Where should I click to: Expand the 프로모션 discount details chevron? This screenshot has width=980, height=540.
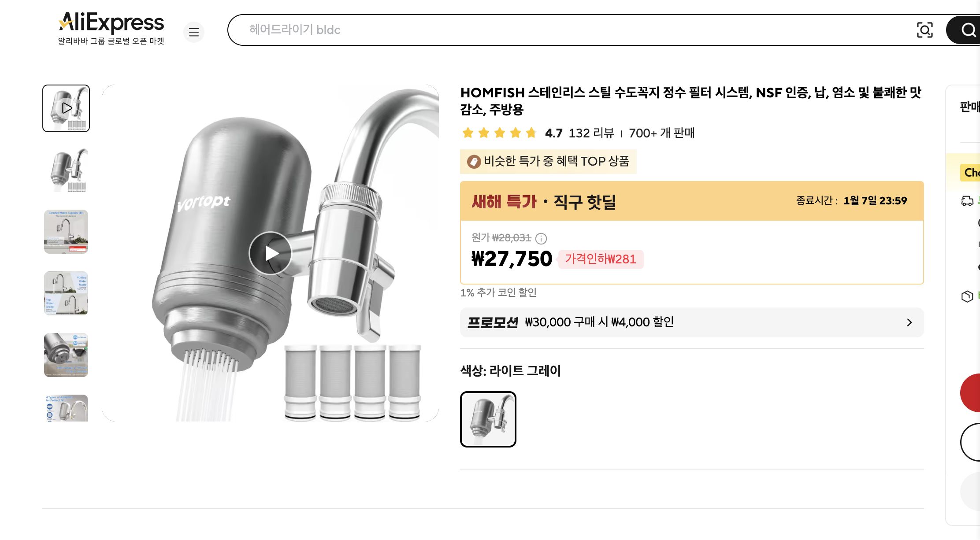pos(909,322)
